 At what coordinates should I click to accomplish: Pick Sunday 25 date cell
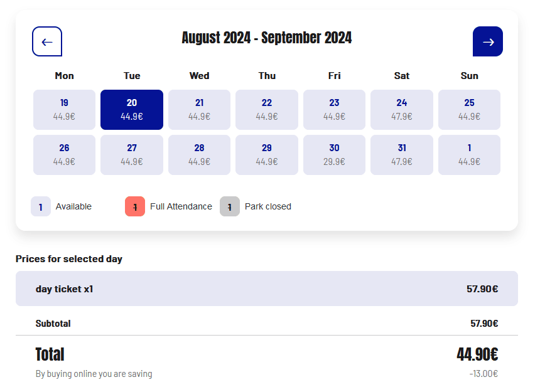(469, 110)
